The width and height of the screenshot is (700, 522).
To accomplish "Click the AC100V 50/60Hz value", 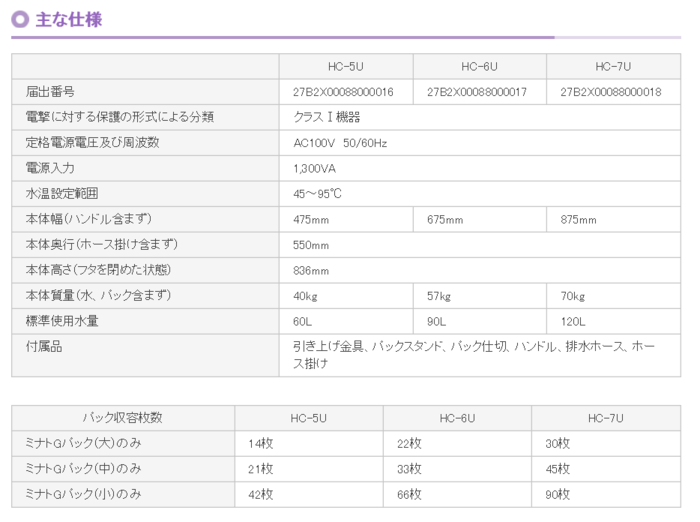I will pyautogui.click(x=340, y=143).
